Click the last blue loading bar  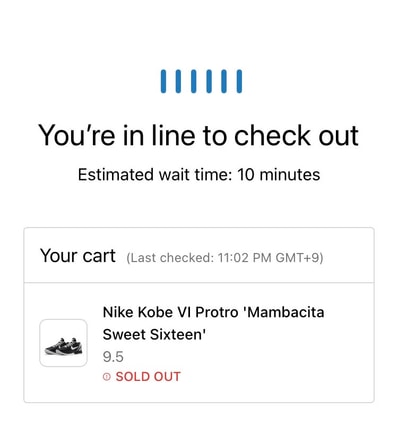click(x=239, y=81)
